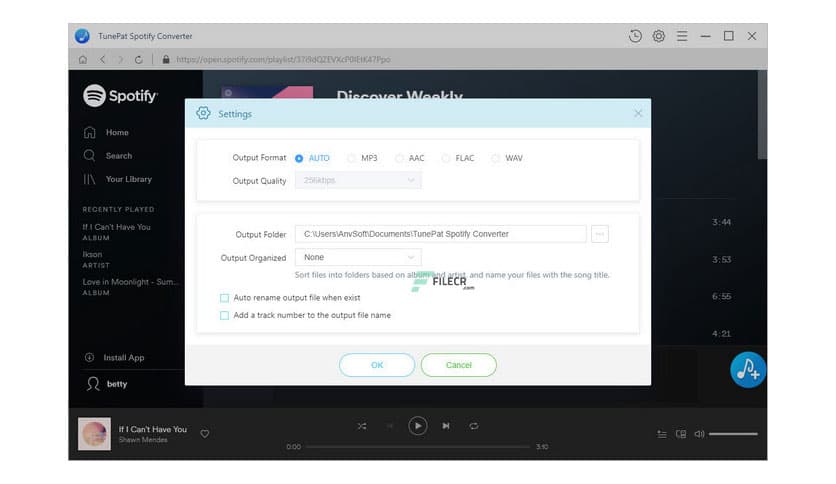Select AAC output format
The width and height of the screenshot is (836, 484).
[x=409, y=158]
